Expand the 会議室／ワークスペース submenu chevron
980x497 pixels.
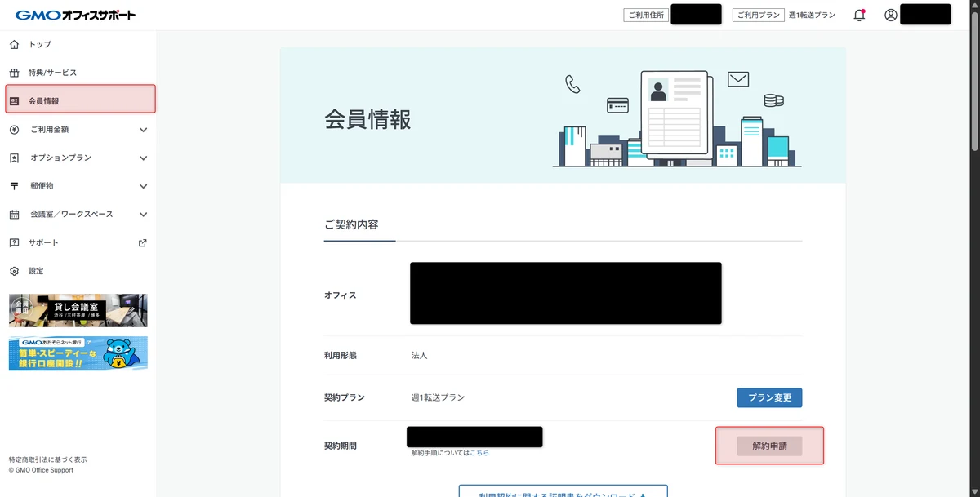coord(143,215)
